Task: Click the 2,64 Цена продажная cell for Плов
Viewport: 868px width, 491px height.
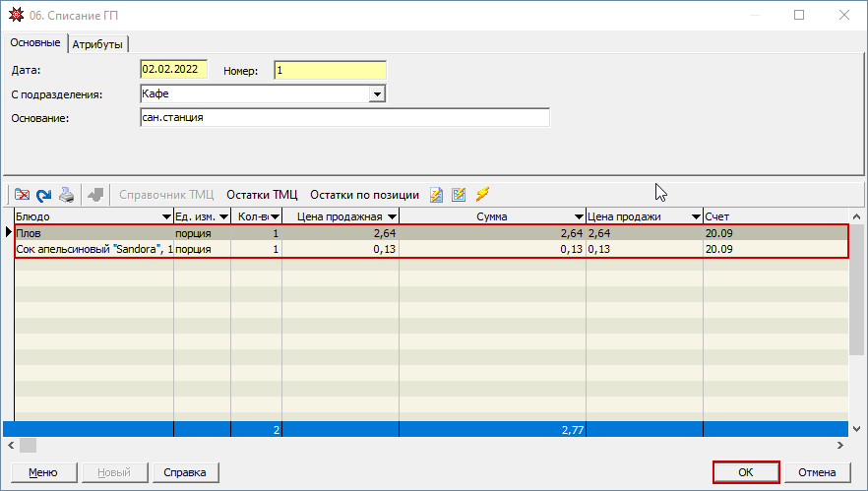Action: [341, 233]
